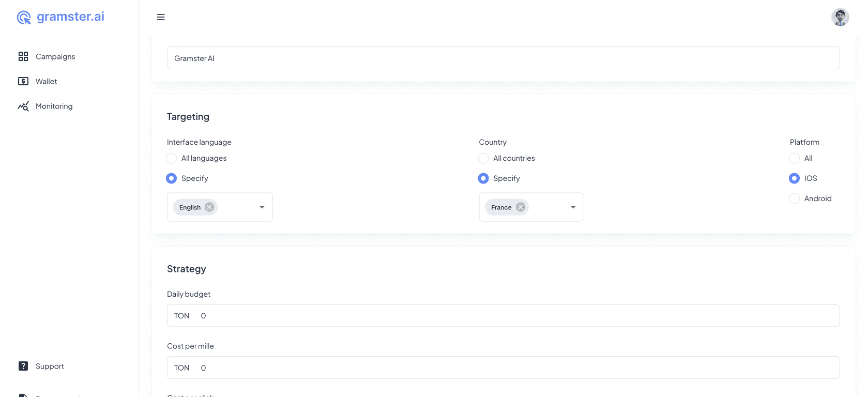868x397 pixels.
Task: Click the Wallet dollar icon
Action: [x=23, y=81]
